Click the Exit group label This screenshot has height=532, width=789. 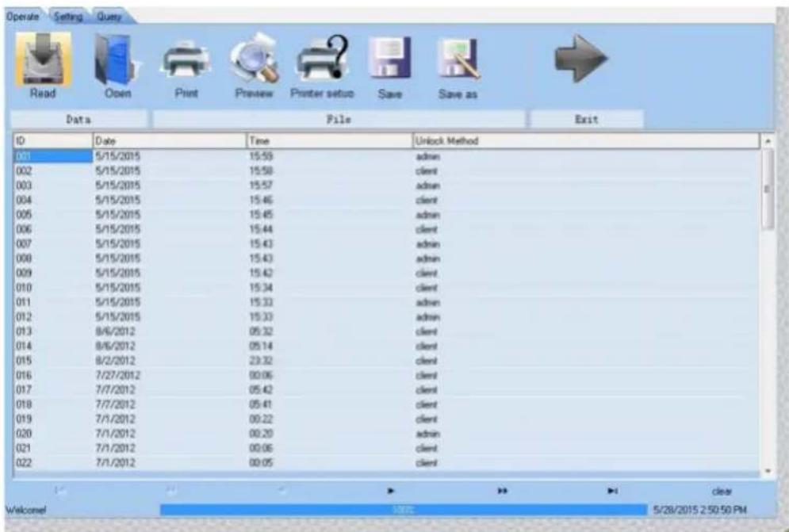point(587,120)
